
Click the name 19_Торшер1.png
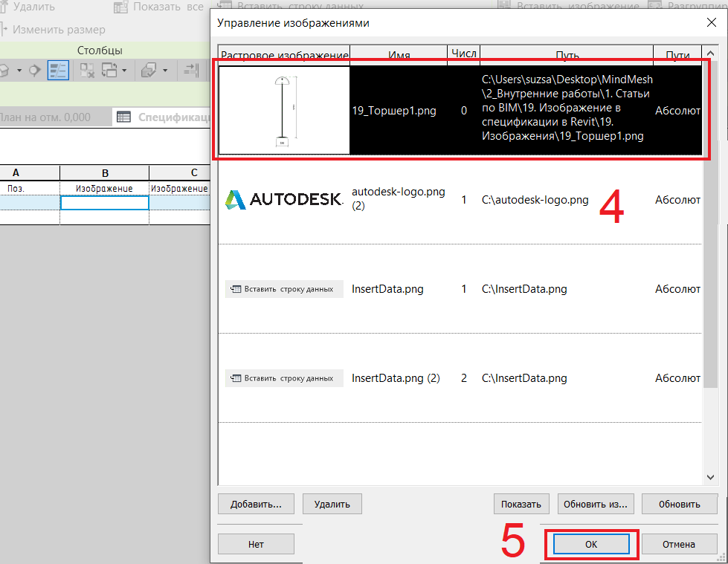(x=394, y=111)
